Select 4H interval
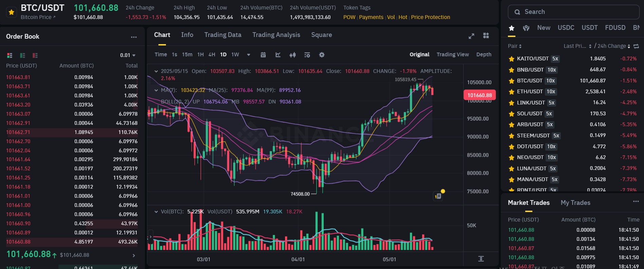The width and height of the screenshot is (644, 269). [x=212, y=55]
